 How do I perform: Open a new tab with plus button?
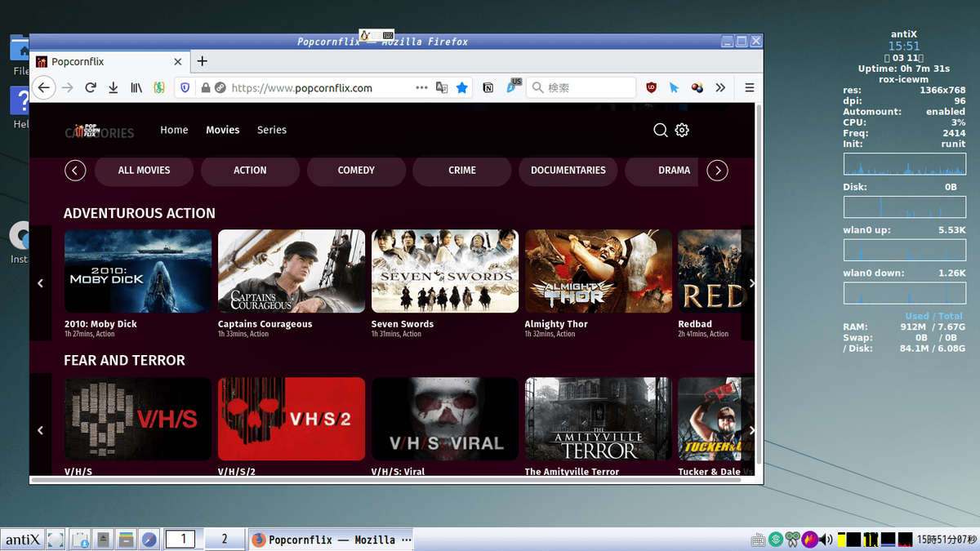[203, 61]
